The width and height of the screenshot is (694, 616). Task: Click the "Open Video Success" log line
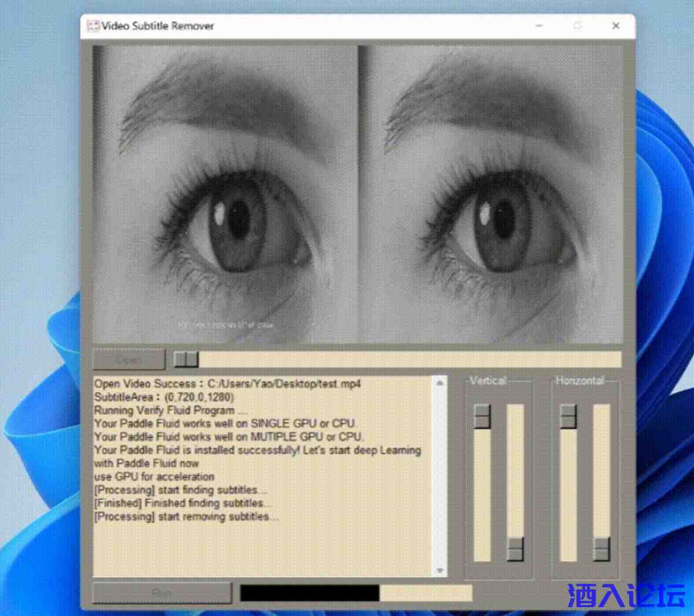pyautogui.click(x=228, y=383)
